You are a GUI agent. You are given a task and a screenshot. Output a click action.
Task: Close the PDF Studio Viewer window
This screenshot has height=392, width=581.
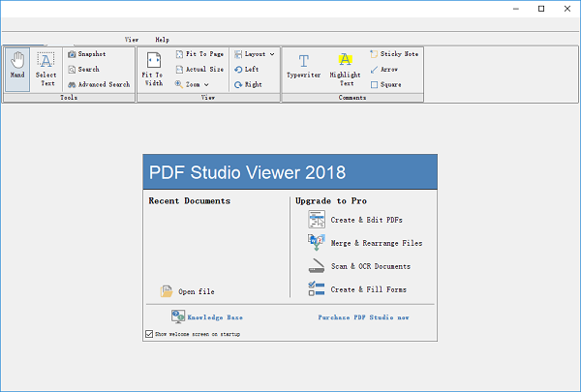pyautogui.click(x=567, y=9)
